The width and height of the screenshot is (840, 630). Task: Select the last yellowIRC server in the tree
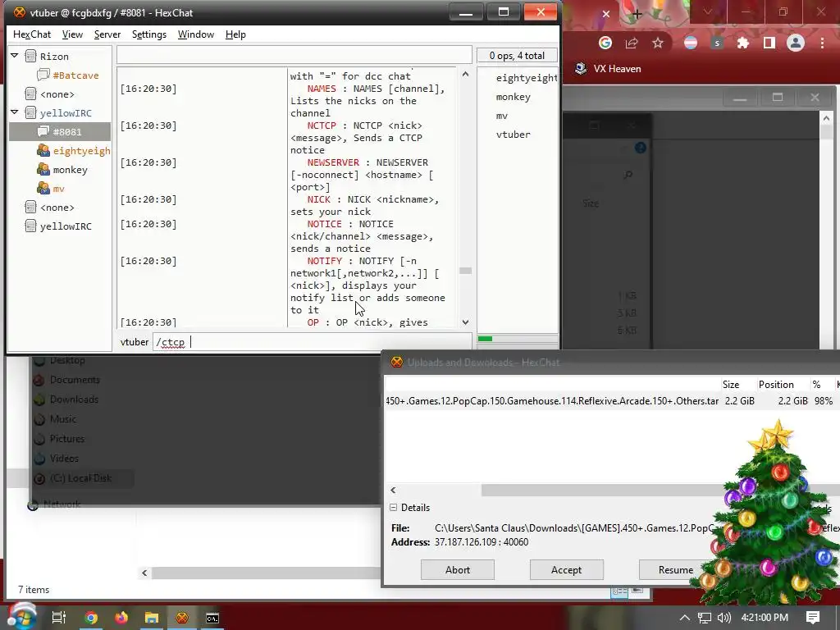tap(66, 226)
